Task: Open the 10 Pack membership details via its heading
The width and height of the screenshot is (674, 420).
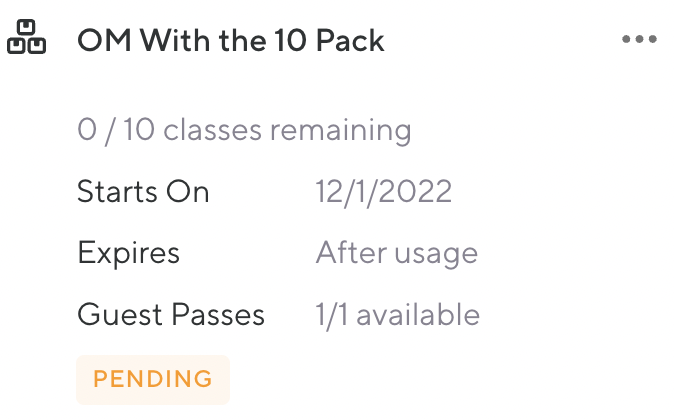Action: point(231,40)
